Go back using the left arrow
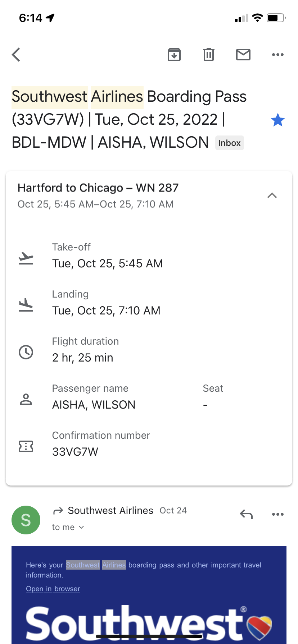Viewport: 298px width, 644px height. click(x=16, y=55)
